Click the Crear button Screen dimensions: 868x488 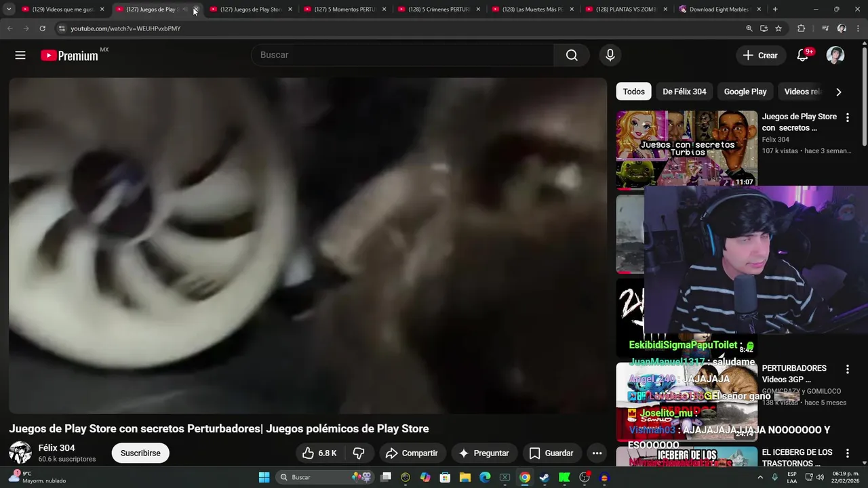point(761,56)
